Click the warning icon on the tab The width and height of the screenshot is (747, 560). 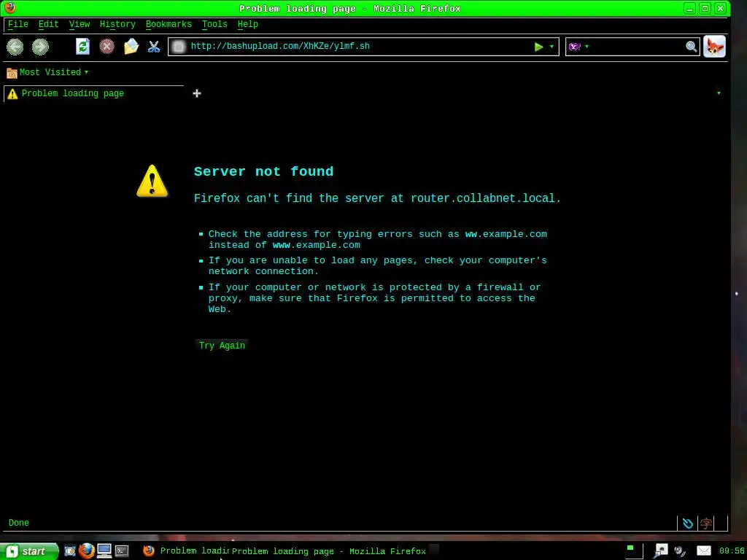click(13, 94)
